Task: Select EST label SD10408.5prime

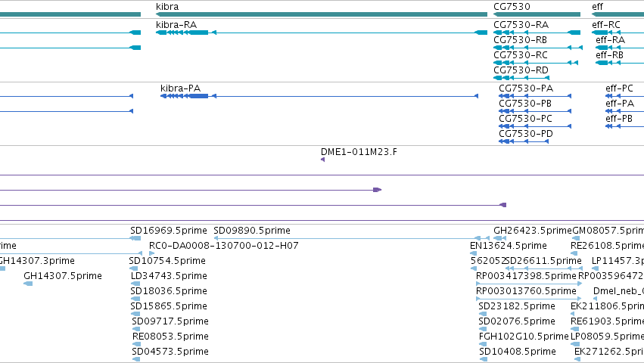Action: coord(518,352)
